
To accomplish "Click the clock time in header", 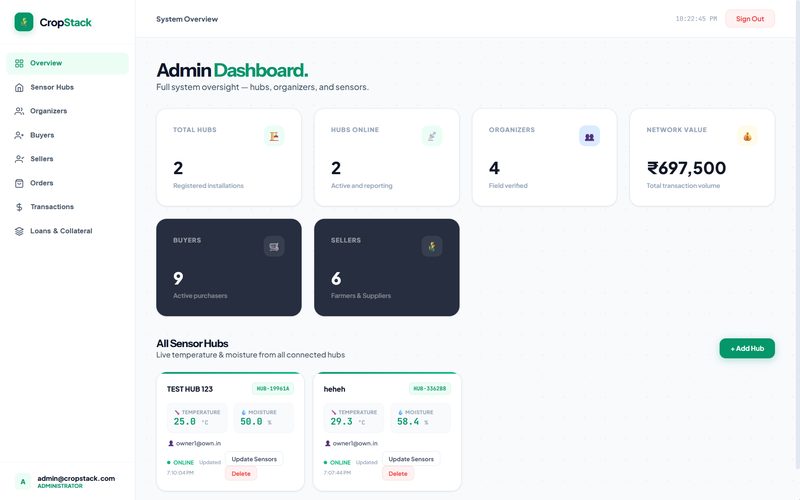I will [x=696, y=19].
